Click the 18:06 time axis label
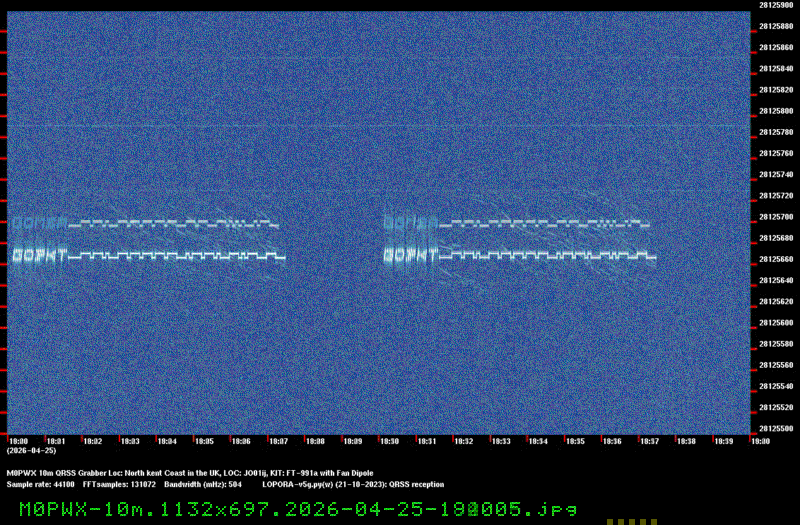Screen dimensions: 800x525 tap(241, 441)
